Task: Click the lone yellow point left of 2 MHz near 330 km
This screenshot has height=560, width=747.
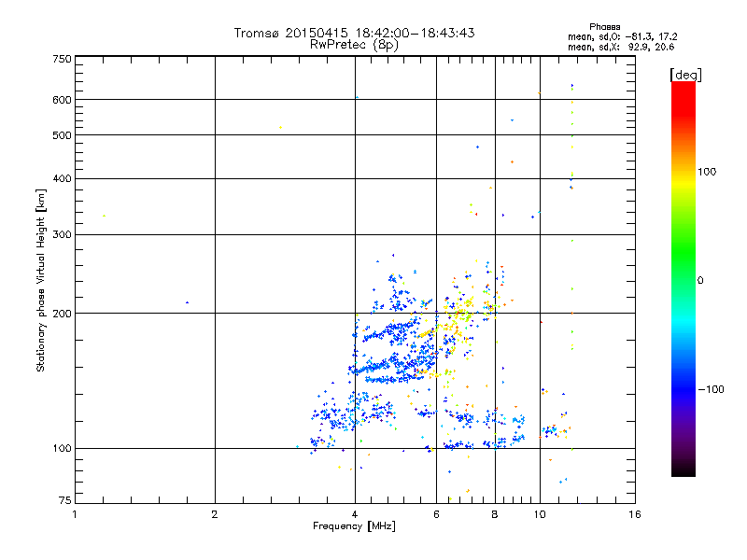Action: coord(105,216)
